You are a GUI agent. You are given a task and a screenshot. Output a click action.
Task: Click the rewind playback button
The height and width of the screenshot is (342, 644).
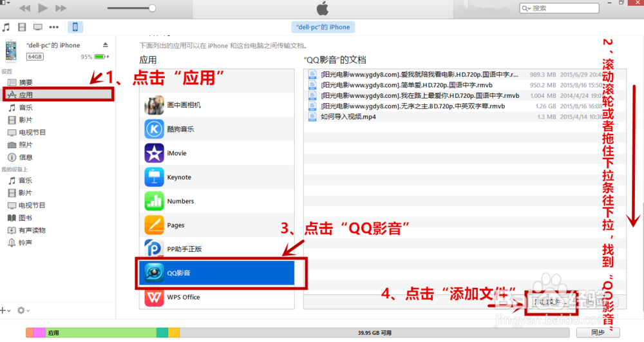[x=24, y=8]
